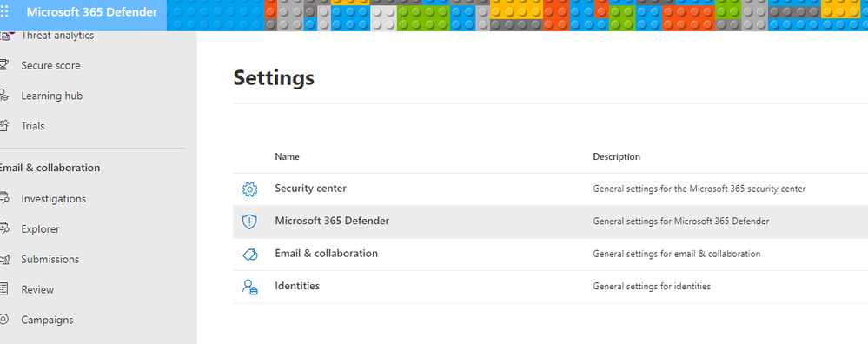Screen dimensions: 868x344
Task: Open Secure score page
Action: tap(50, 65)
